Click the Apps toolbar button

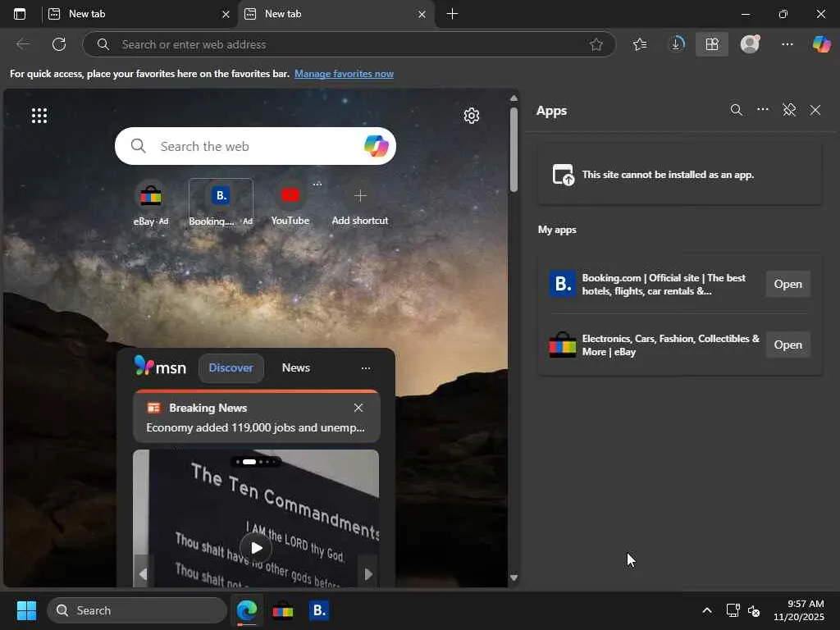coord(711,44)
